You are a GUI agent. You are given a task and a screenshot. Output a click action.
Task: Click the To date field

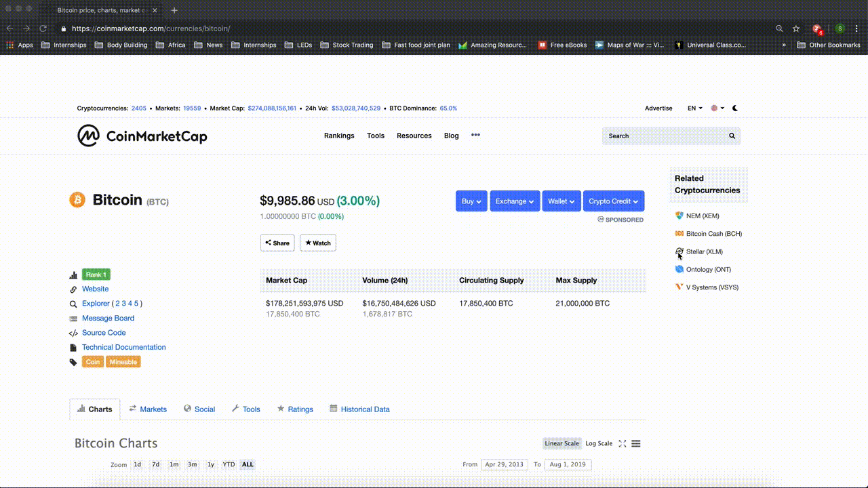[x=567, y=464]
